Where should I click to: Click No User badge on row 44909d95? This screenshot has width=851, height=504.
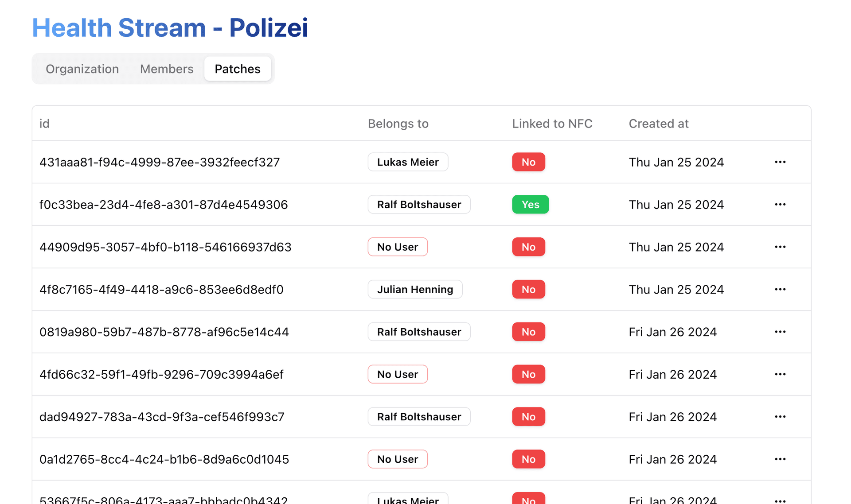pos(398,247)
